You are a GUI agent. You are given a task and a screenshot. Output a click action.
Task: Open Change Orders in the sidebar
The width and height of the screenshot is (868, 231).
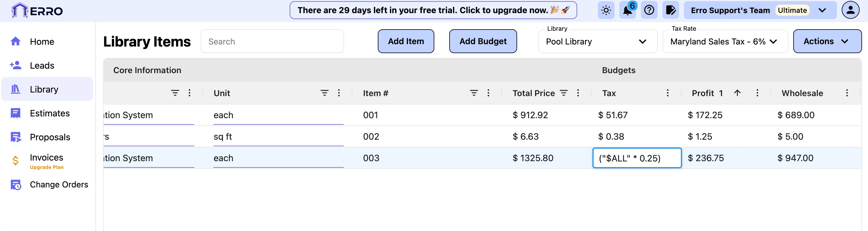coord(59,185)
